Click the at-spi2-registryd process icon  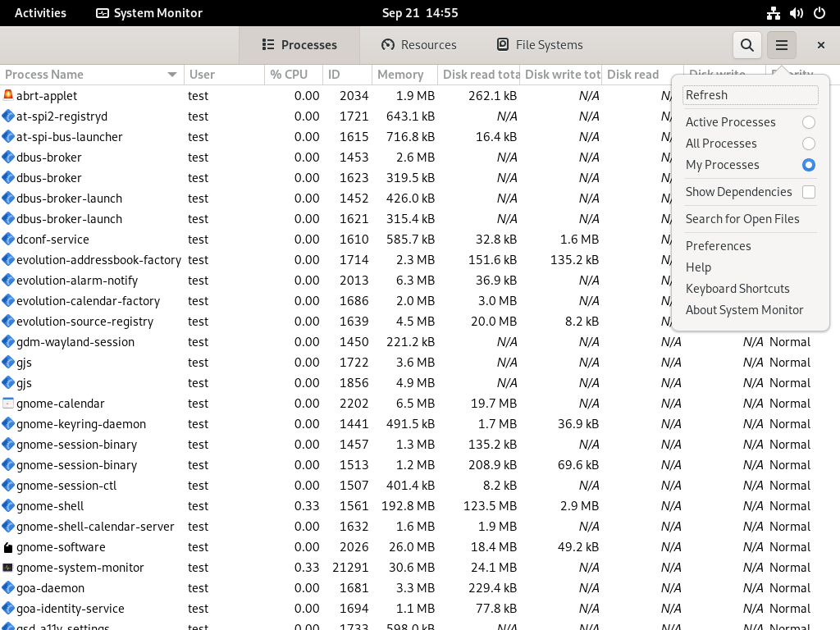pyautogui.click(x=8, y=116)
